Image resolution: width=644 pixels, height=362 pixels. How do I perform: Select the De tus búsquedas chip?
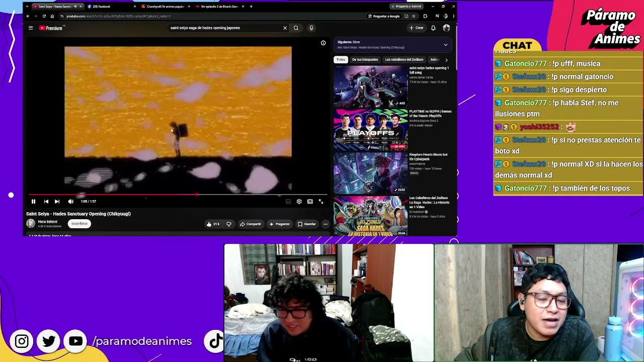[365, 60]
